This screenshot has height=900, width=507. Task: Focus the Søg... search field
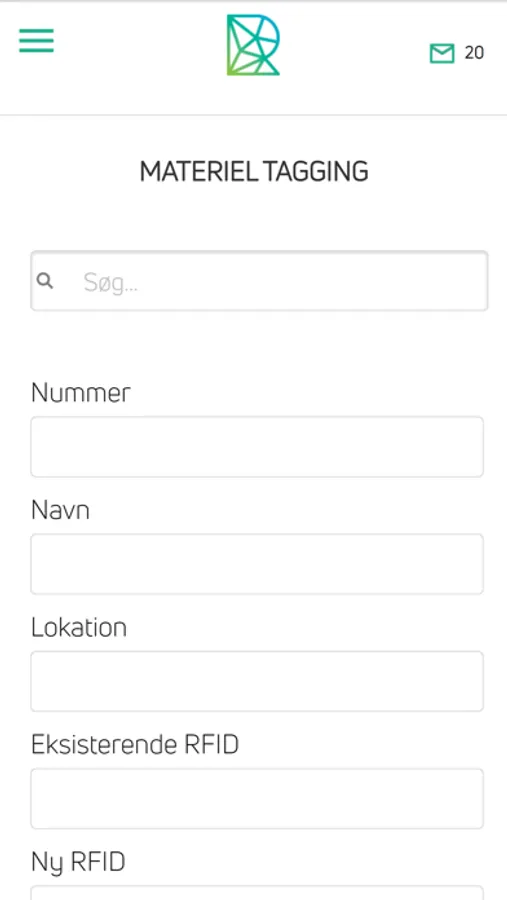(260, 281)
